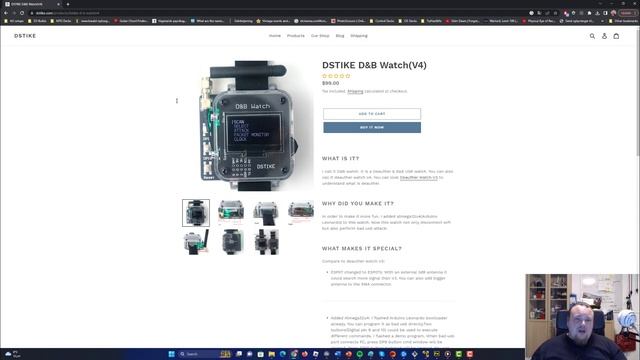Follow the Deauther Watch V3 link
This screenshot has width=640, height=360.
pos(419,178)
